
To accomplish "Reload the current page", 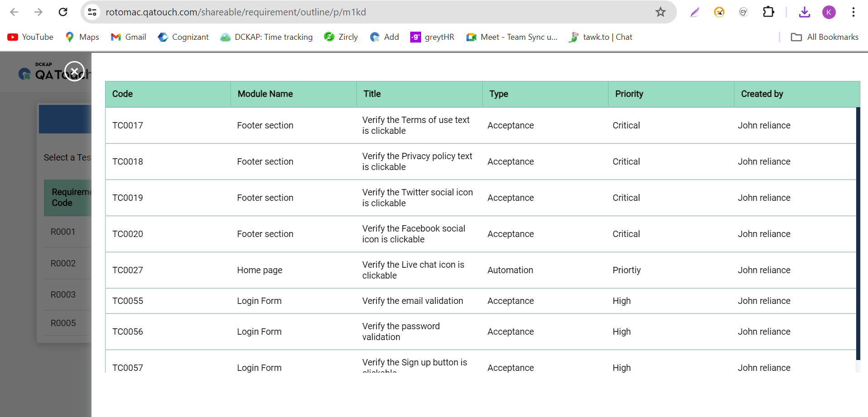I will tap(63, 12).
